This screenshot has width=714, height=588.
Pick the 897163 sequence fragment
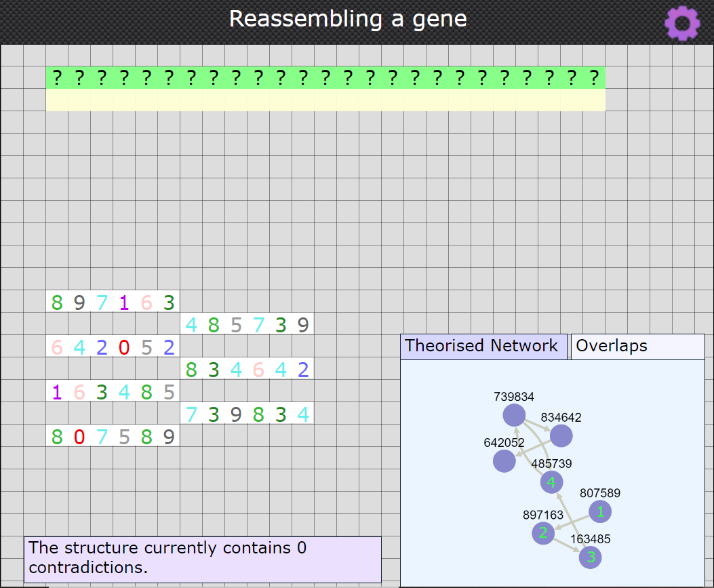113,302
